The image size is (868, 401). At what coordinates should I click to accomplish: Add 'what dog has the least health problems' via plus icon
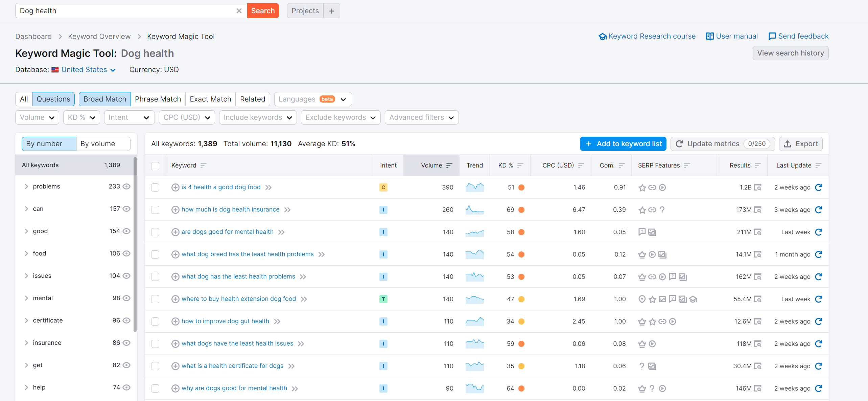(175, 277)
